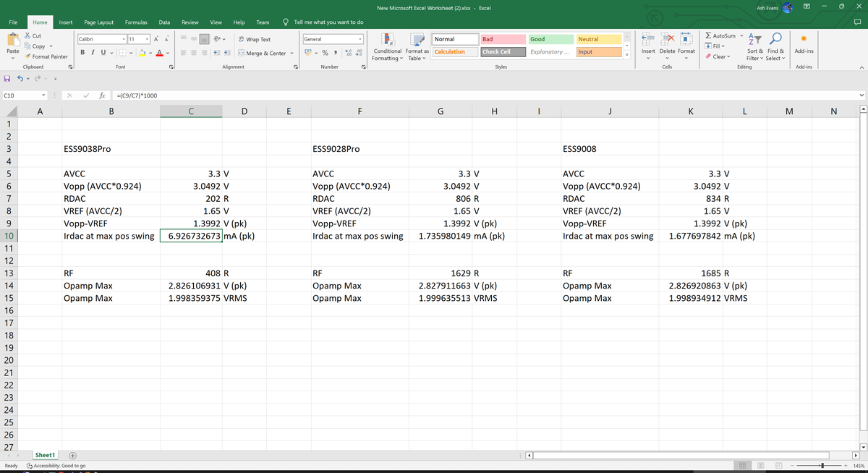Click the formula bar with =(C9/C7)*1000
868x473 pixels.
coord(485,95)
